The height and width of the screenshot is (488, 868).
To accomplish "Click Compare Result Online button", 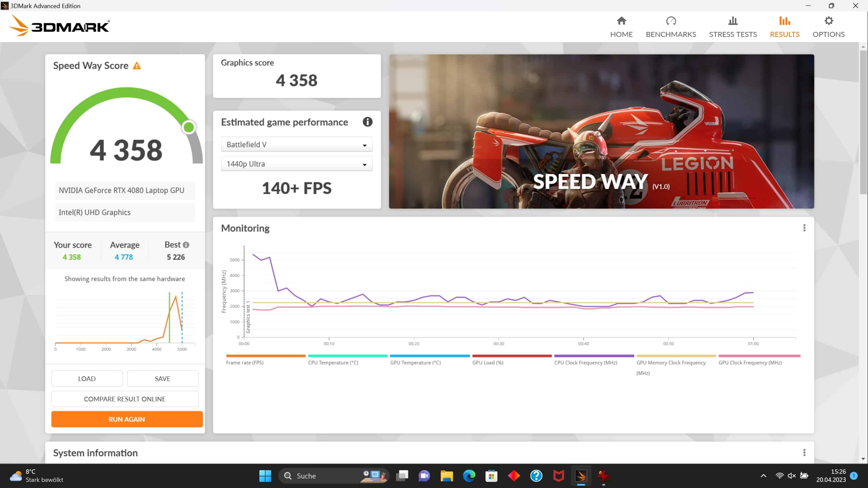I will tap(125, 399).
